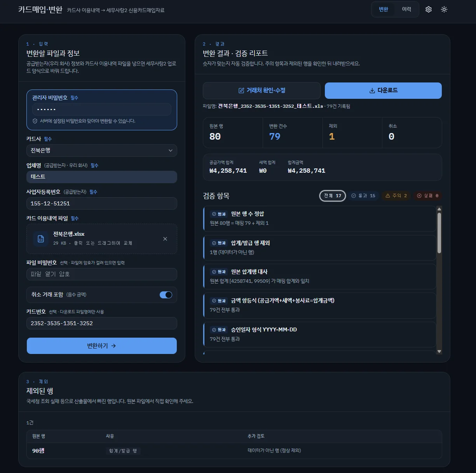The image size is (476, 473).
Task: Filter verification items by 주의 2
Action: pos(396,196)
